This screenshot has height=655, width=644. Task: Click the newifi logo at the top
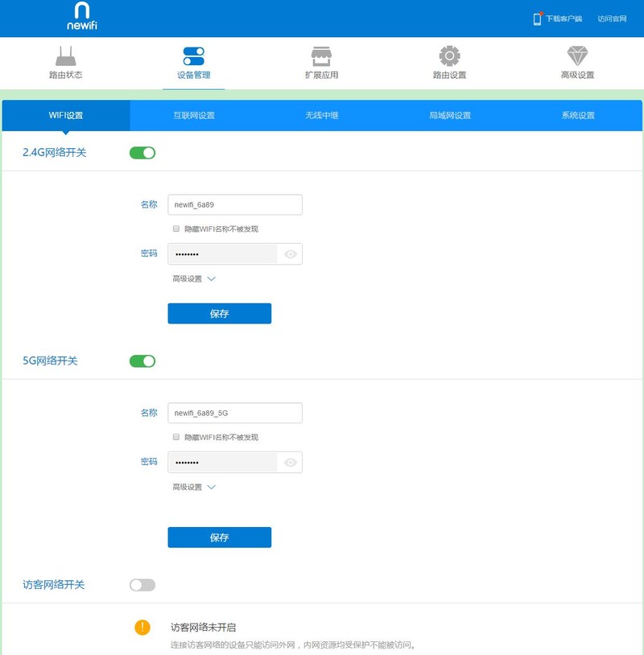80,18
